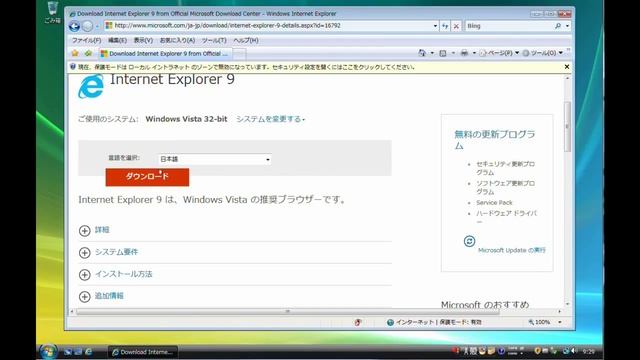Click the browser Forward button
The height and width of the screenshot is (360, 640).
tap(87, 26)
